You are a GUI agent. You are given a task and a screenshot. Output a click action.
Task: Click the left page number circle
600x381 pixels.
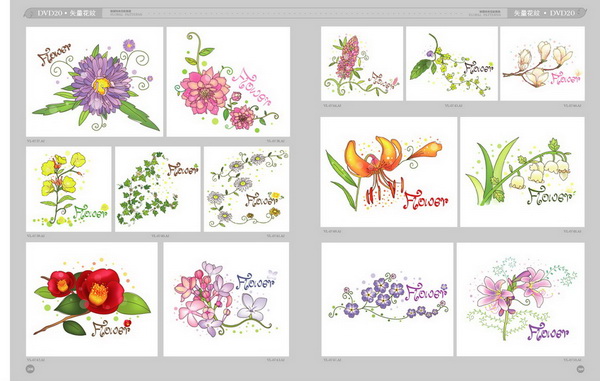(x=30, y=369)
